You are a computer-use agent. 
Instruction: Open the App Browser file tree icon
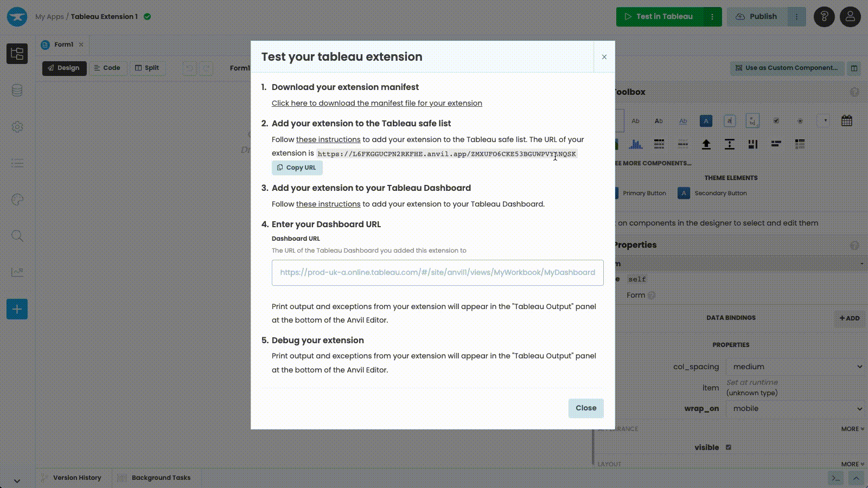(x=17, y=54)
